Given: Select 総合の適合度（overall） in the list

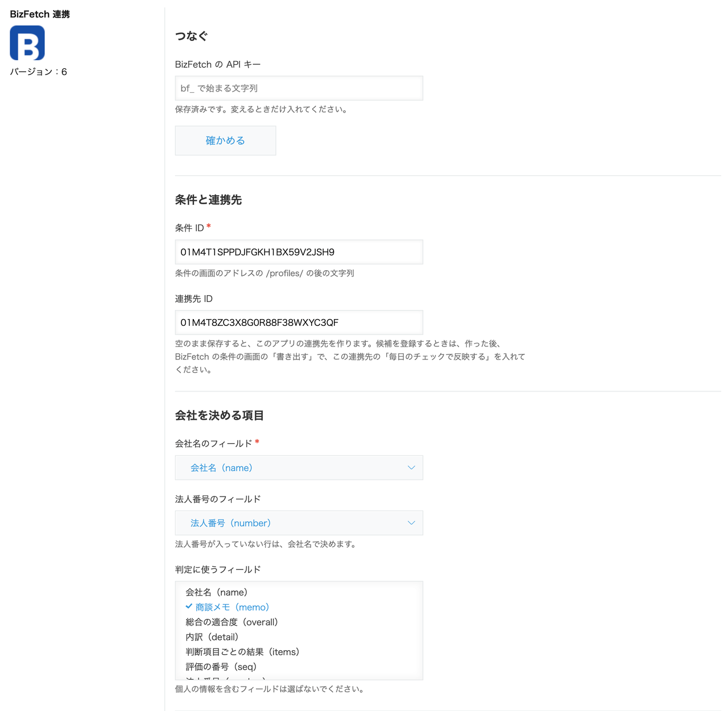Looking at the screenshot, I should point(299,622).
